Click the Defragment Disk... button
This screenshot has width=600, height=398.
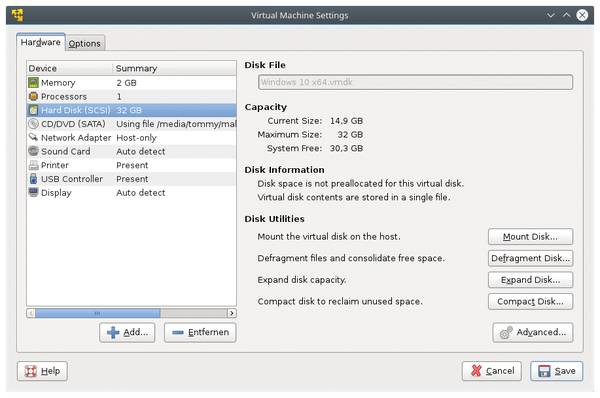pyautogui.click(x=530, y=258)
